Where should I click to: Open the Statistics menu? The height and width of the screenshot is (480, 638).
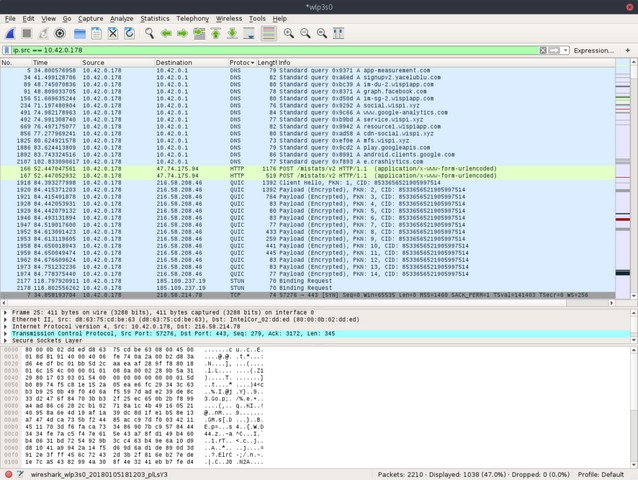[x=155, y=18]
